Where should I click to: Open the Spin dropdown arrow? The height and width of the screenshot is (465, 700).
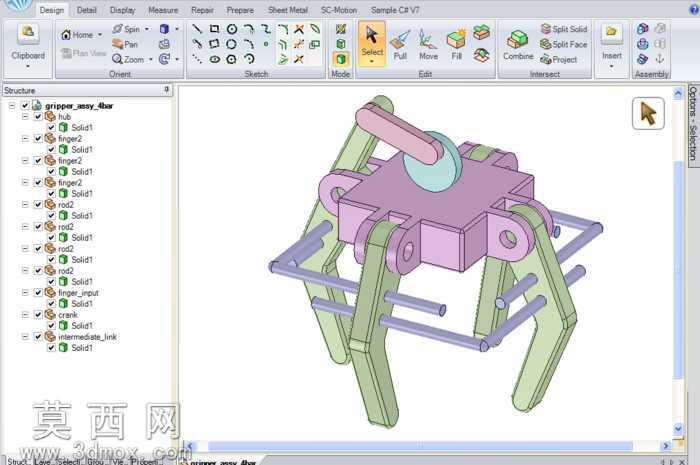[x=147, y=29]
